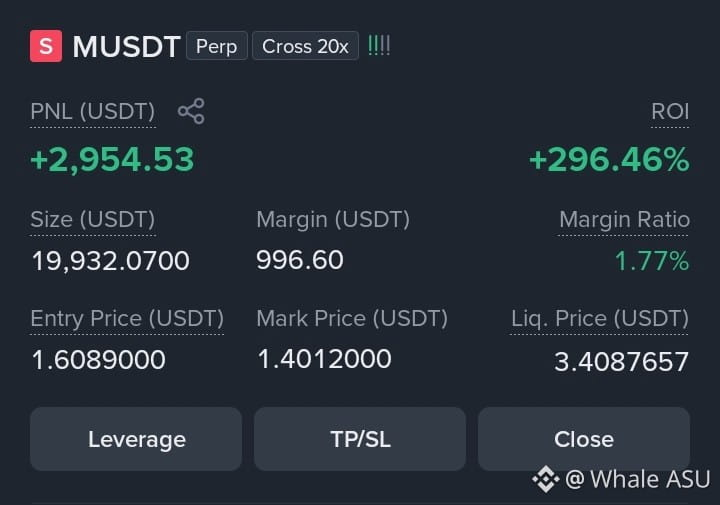This screenshot has height=505, width=720.
Task: Click the green ADL indicator bars
Action: (x=379, y=46)
